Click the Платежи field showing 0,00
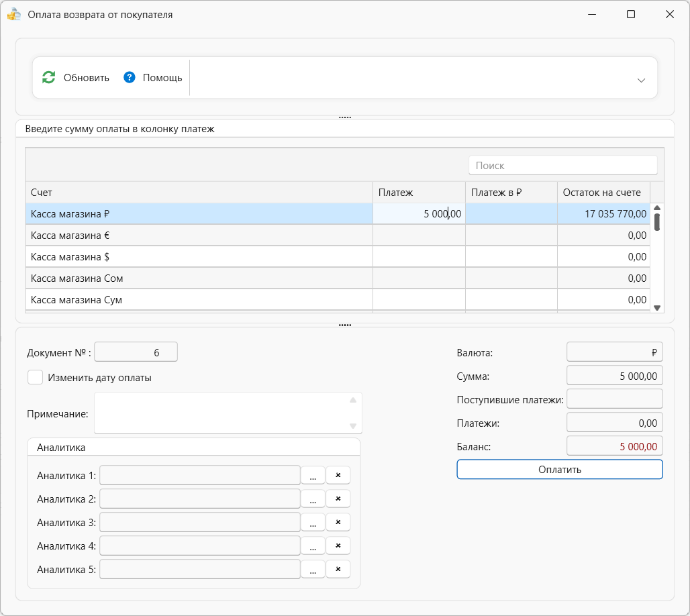The height and width of the screenshot is (616, 690). pyautogui.click(x=615, y=423)
